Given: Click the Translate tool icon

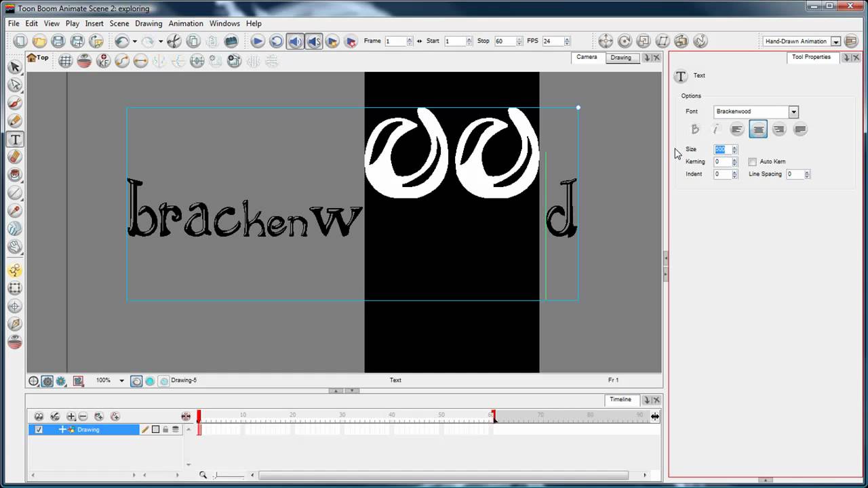Looking at the screenshot, I should (x=605, y=41).
